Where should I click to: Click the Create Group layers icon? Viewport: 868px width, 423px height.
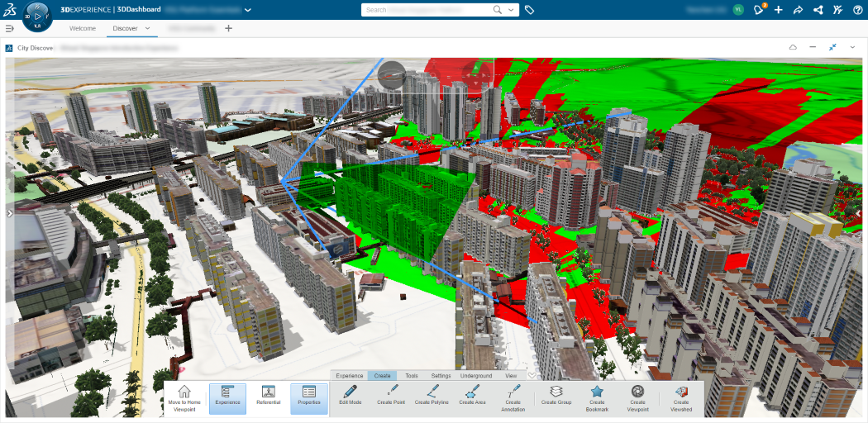tap(556, 391)
